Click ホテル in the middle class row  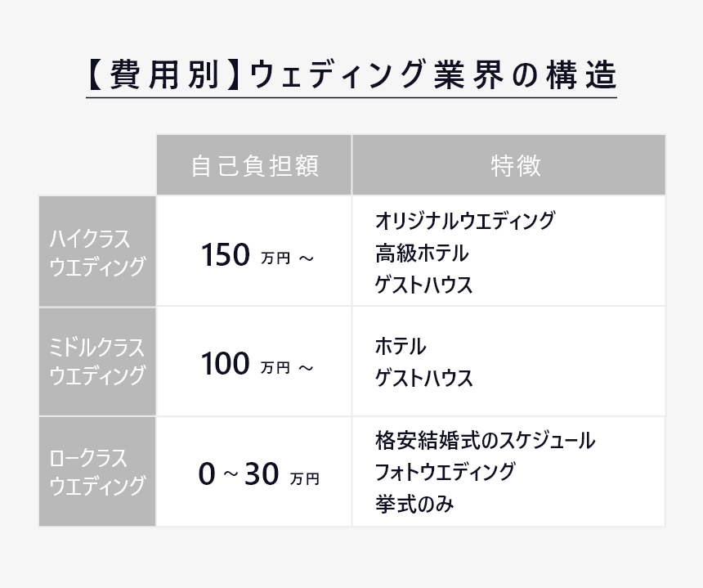401,346
